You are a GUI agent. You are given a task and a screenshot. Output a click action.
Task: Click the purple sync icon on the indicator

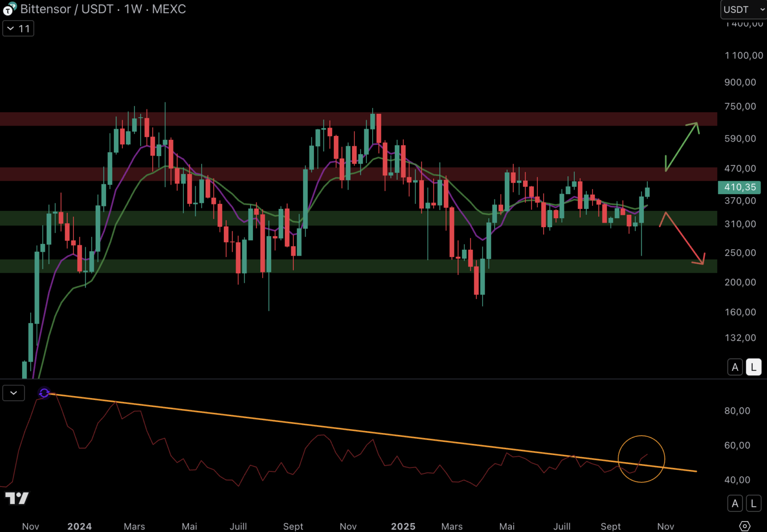point(44,393)
